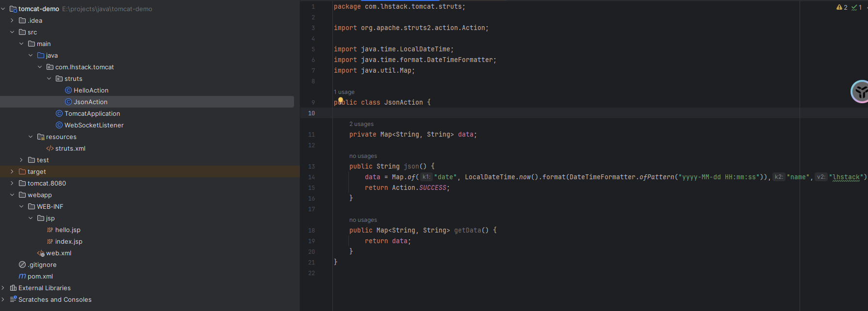Expand External Libraries node
Viewport: 868px width, 311px height.
coord(3,288)
